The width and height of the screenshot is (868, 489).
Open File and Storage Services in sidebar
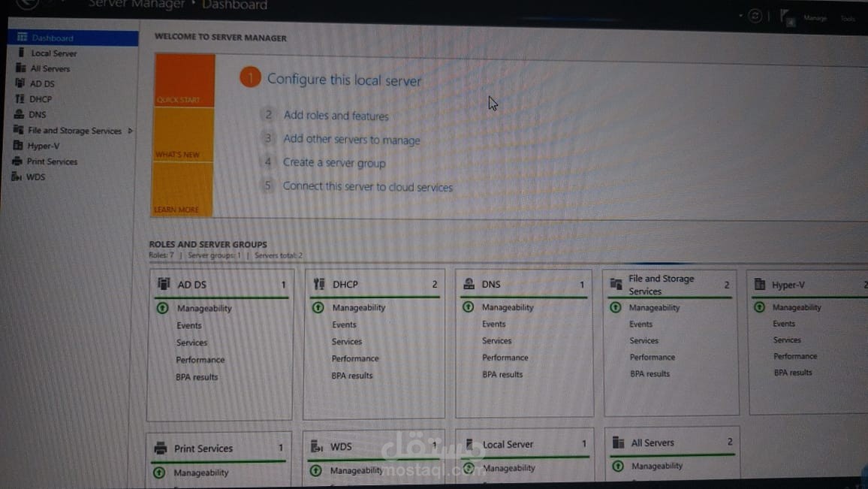(x=75, y=131)
